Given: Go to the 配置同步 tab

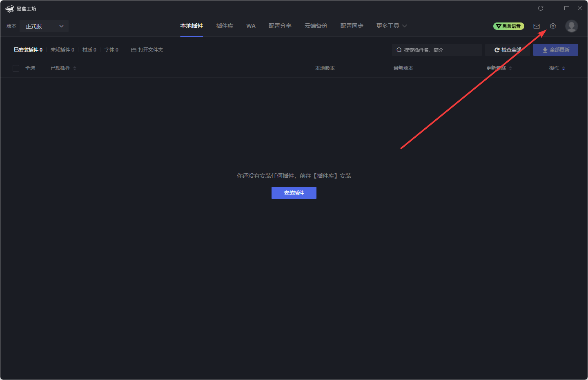Looking at the screenshot, I should (x=352, y=26).
